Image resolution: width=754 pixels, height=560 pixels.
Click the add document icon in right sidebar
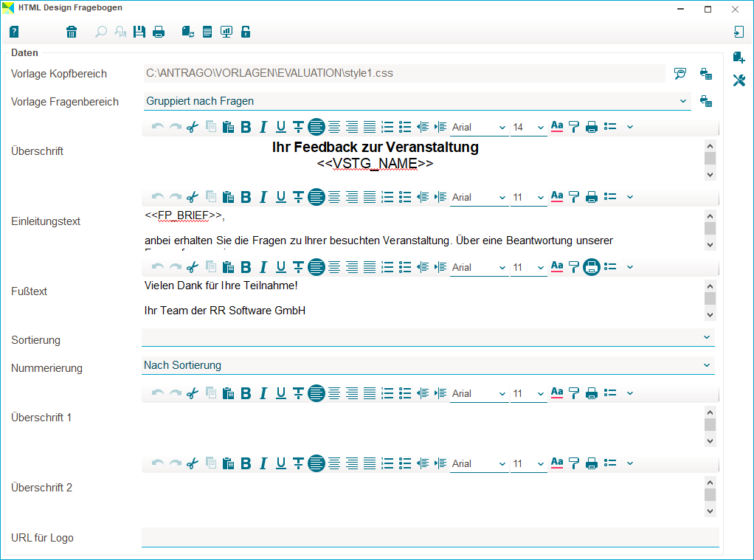(x=739, y=57)
